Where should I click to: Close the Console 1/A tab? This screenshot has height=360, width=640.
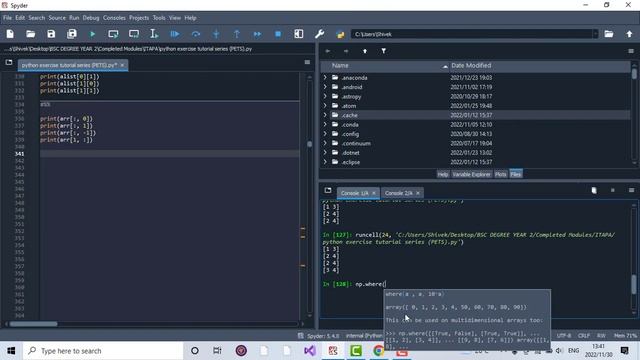374,193
